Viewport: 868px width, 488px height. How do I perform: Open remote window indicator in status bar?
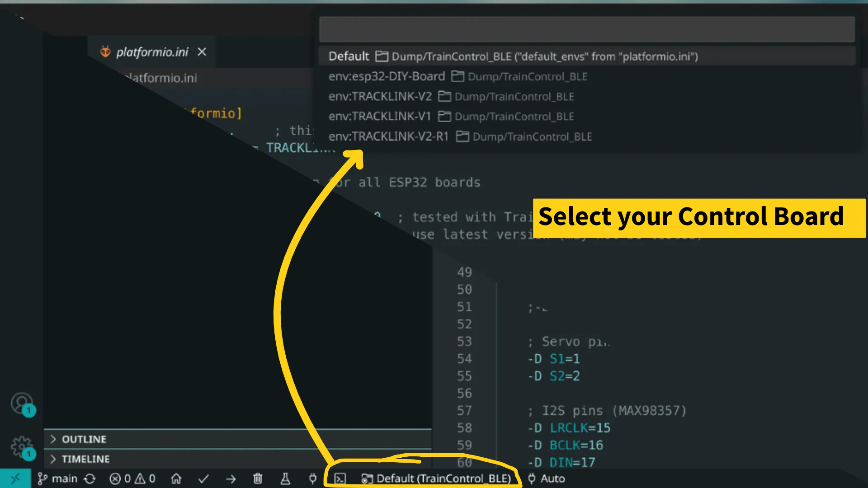(x=15, y=479)
